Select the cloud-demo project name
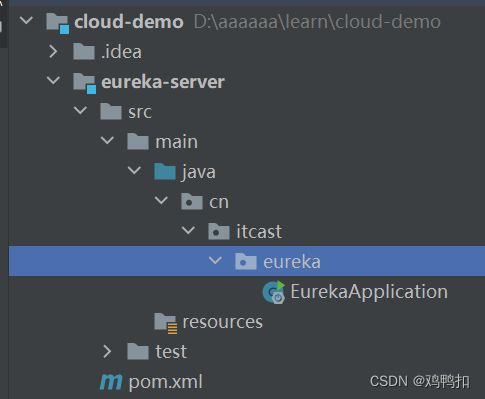 (129, 22)
